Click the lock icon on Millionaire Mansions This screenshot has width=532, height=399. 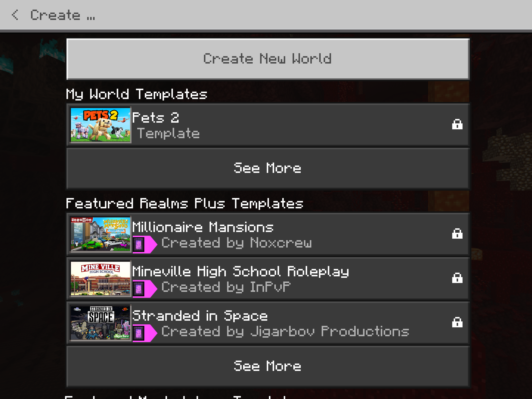[457, 234]
